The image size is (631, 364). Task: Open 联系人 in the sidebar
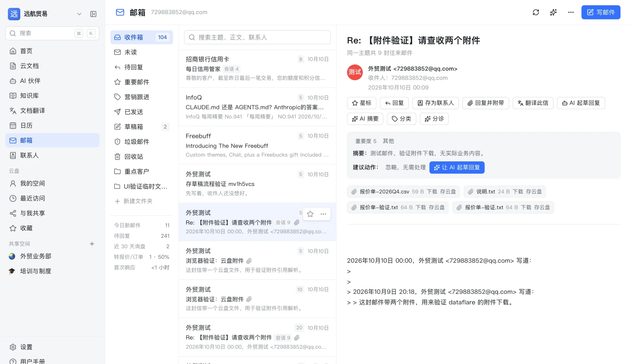(52, 156)
